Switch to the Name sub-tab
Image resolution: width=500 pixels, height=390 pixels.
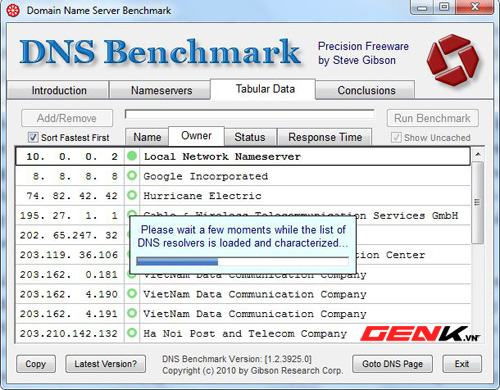coord(147,137)
